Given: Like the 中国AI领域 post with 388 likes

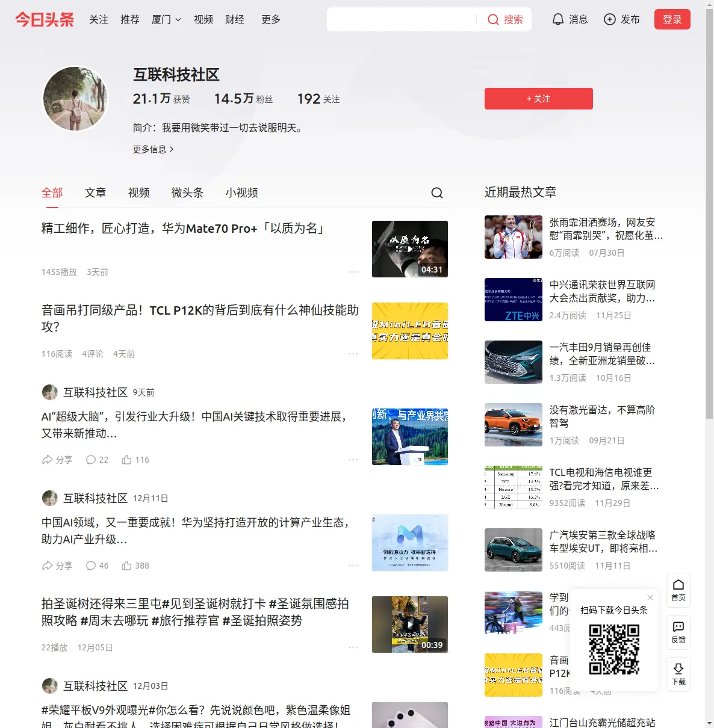Looking at the screenshot, I should [135, 566].
